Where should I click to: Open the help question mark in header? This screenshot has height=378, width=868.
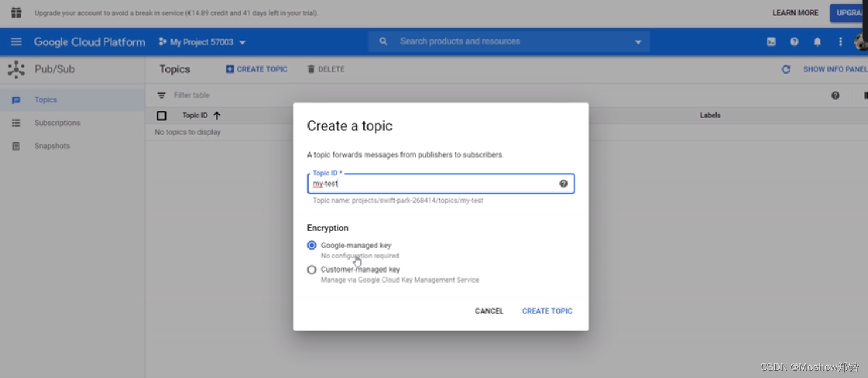[794, 42]
